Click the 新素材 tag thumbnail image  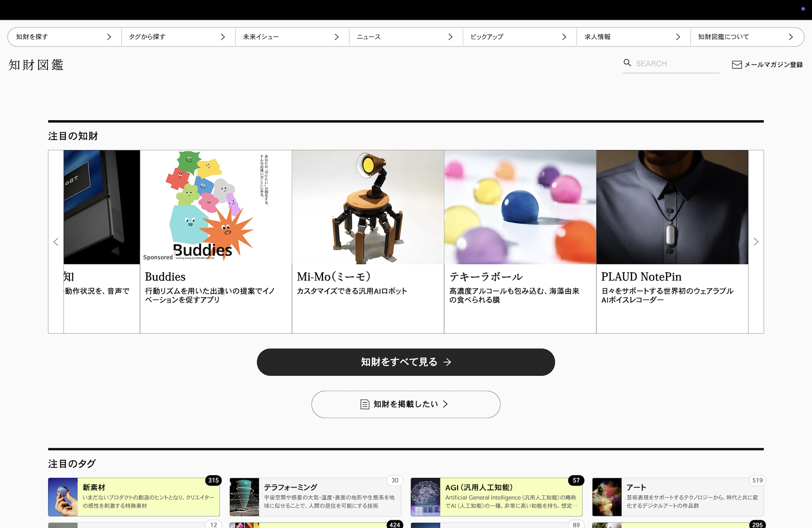63,497
